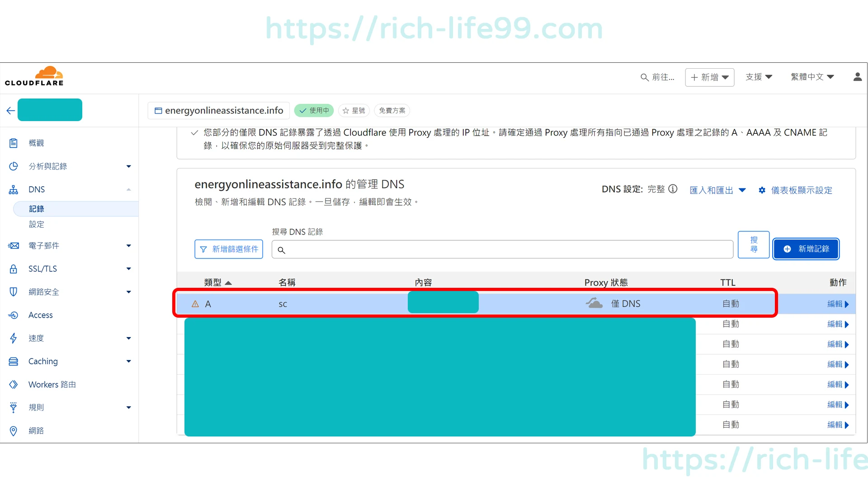Open the Access menu item
The height and width of the screenshot is (488, 868).
pos(41,315)
